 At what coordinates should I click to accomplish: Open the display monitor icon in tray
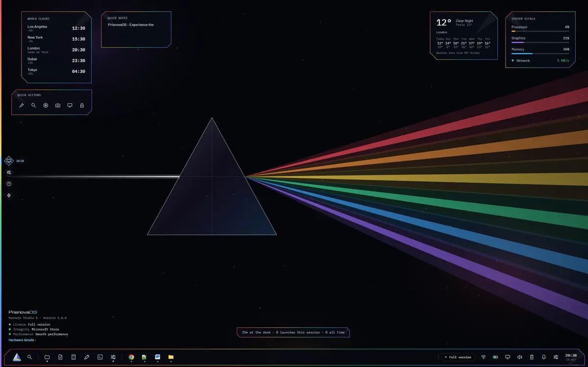click(508, 357)
